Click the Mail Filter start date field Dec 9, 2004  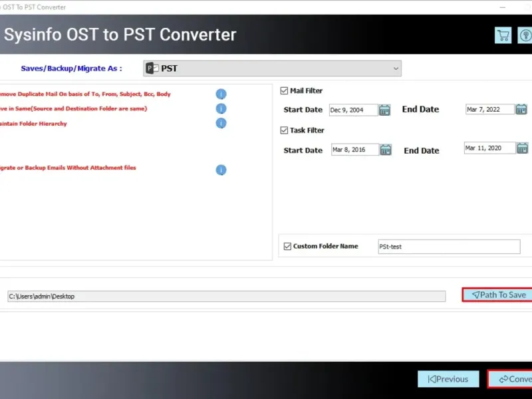coord(353,110)
